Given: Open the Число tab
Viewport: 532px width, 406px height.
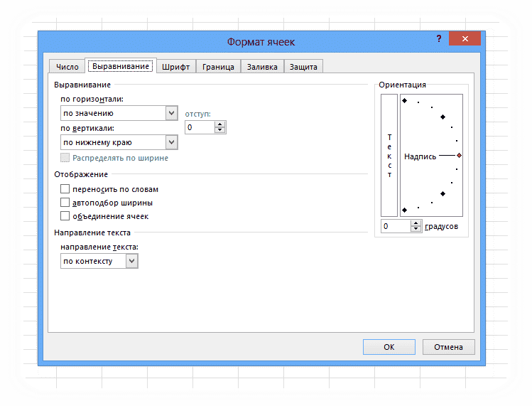Looking at the screenshot, I should 67,67.
